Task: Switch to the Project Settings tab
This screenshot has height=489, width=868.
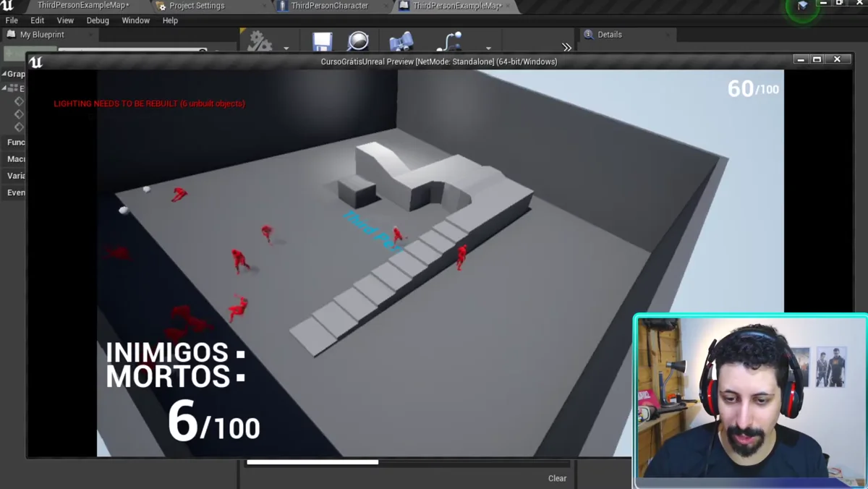Action: coord(197,6)
